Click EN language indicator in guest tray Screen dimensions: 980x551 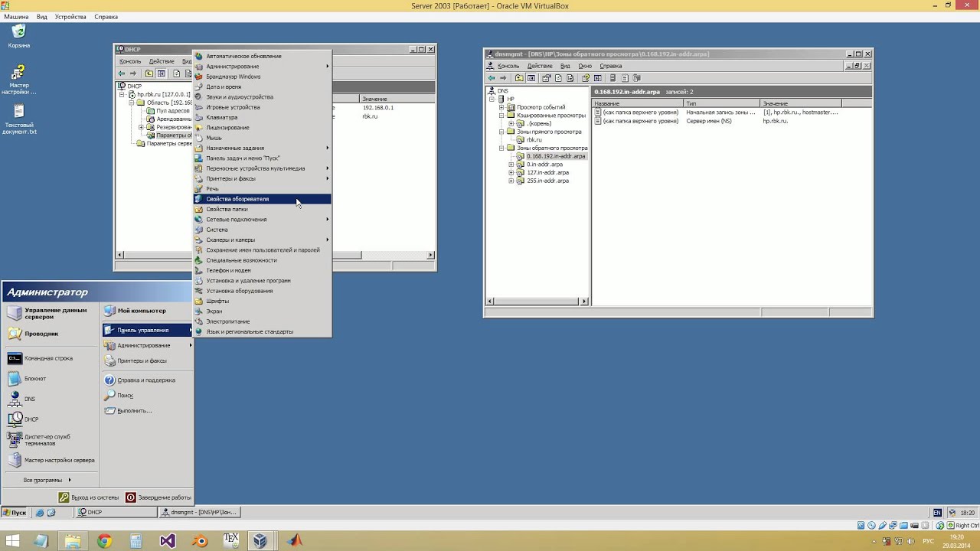pos(937,513)
